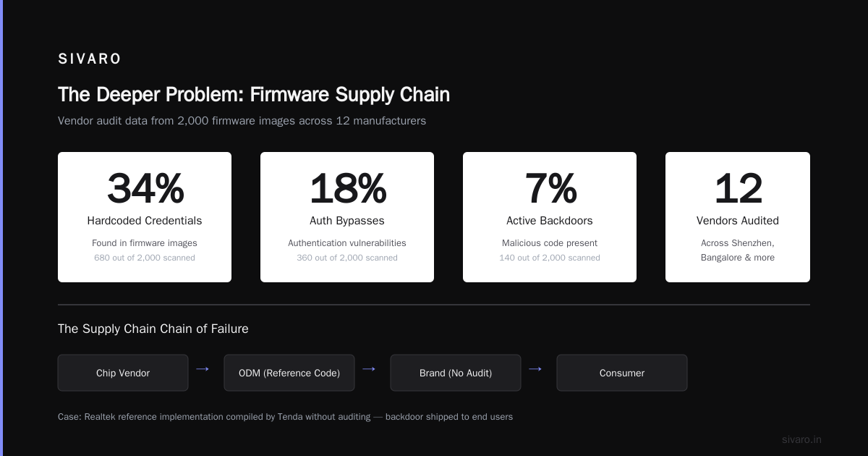Click the Realtek case note text

(285, 417)
